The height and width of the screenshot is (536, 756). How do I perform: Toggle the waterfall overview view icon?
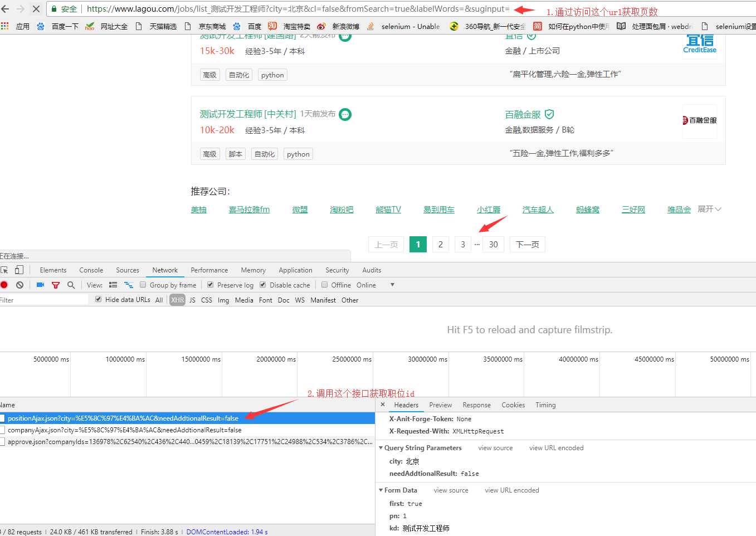(x=129, y=285)
